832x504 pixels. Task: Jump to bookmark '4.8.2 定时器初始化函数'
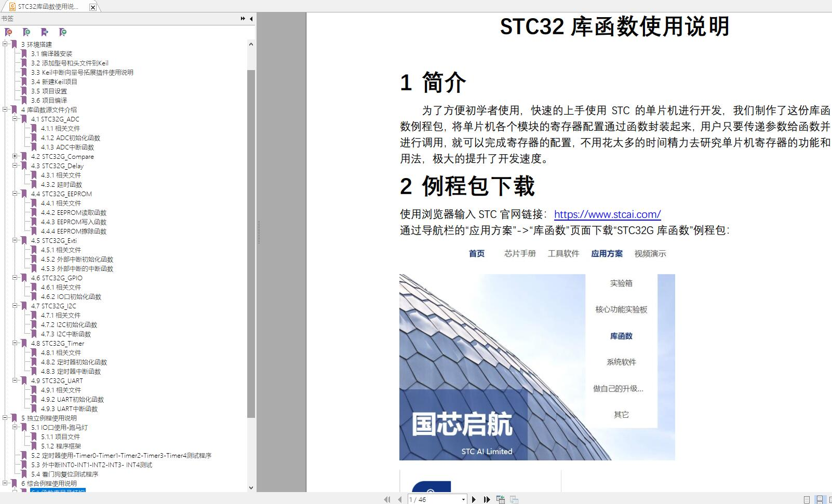click(74, 362)
